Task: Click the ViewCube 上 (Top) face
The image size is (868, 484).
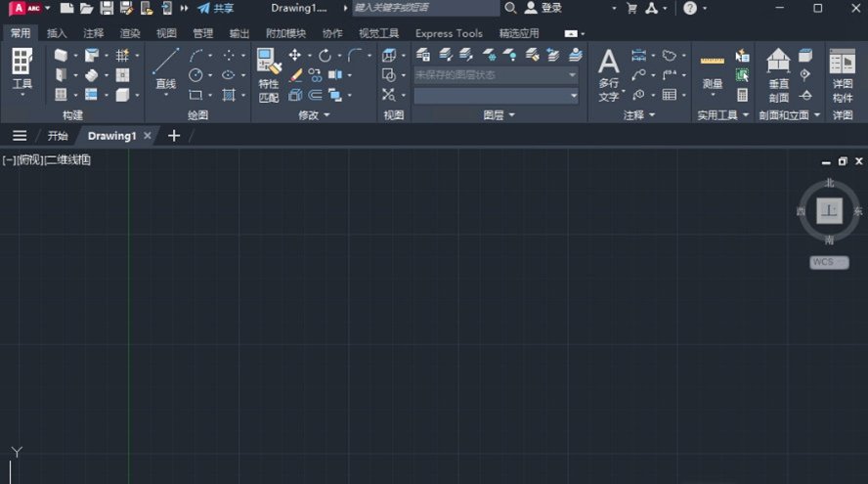Action: (x=829, y=211)
